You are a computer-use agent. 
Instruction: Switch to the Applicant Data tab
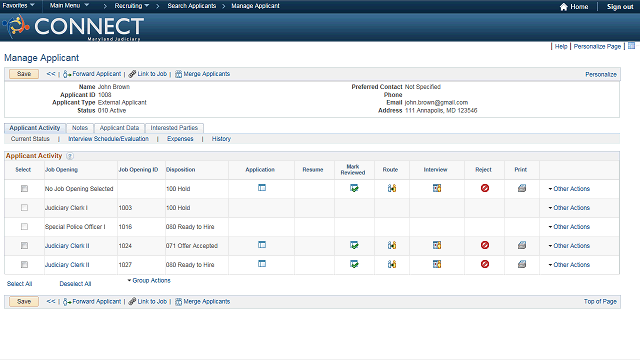(119, 128)
